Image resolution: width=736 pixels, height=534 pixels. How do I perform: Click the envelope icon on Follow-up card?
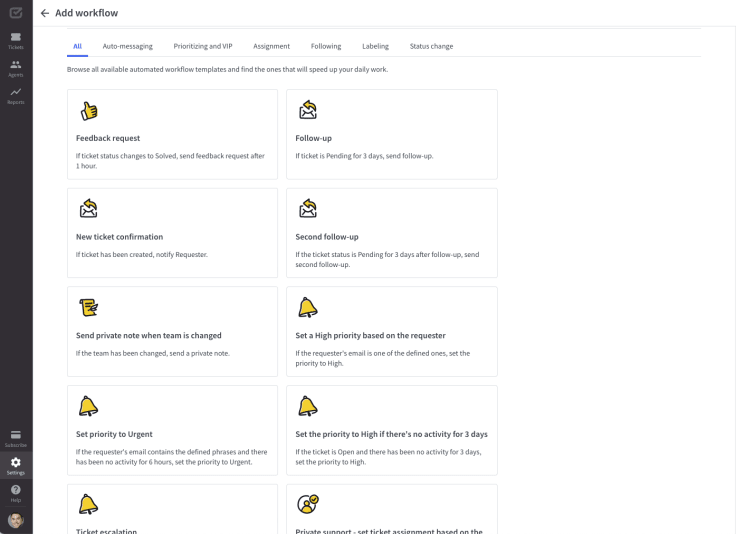308,110
